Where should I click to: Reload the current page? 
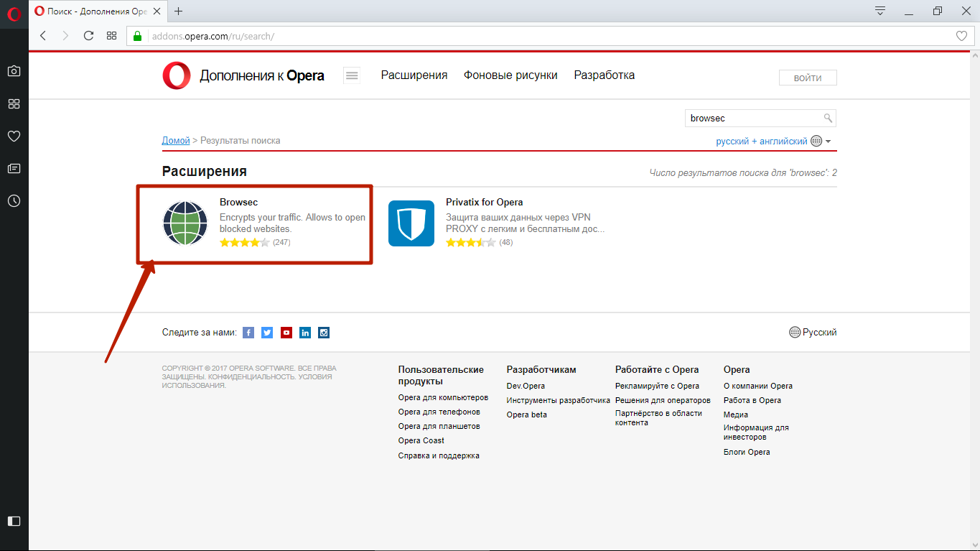(88, 35)
